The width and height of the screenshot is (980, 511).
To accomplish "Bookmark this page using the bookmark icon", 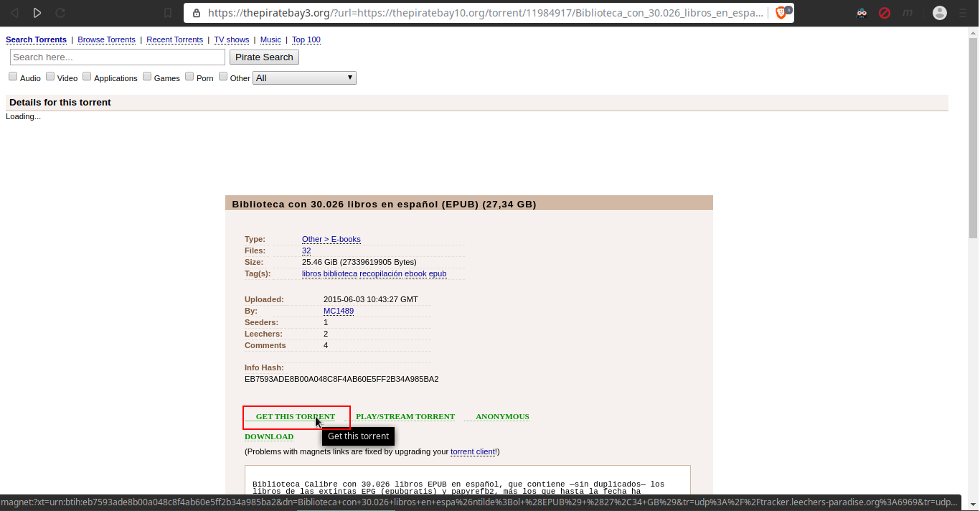I will coord(168,13).
